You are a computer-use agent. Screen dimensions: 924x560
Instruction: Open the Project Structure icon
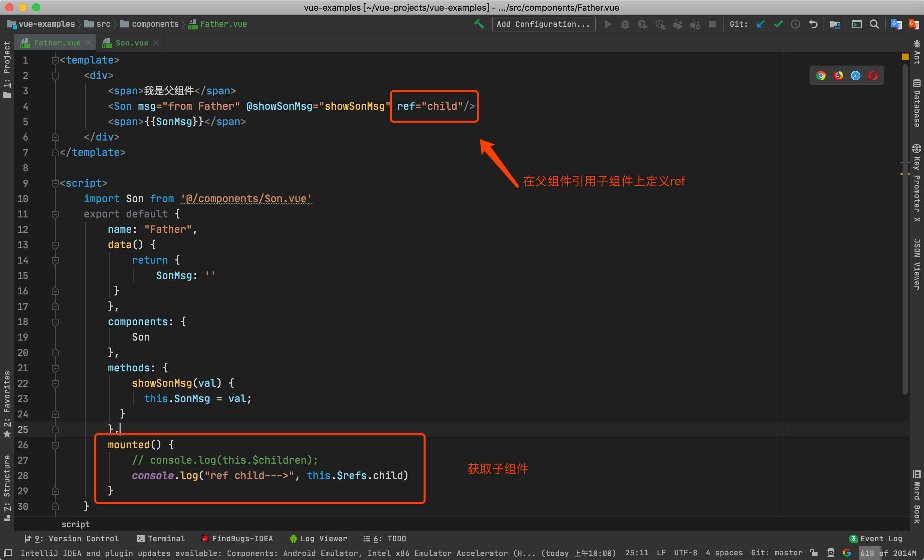835,24
